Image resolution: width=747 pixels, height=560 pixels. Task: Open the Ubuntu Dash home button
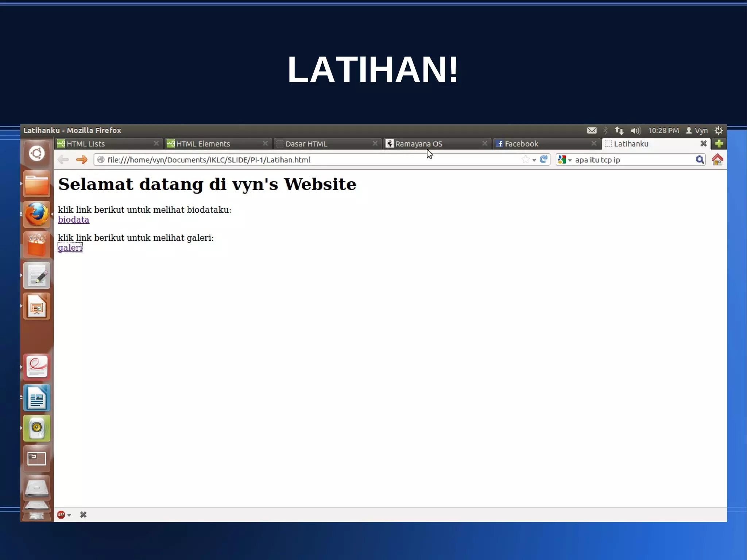(x=37, y=153)
